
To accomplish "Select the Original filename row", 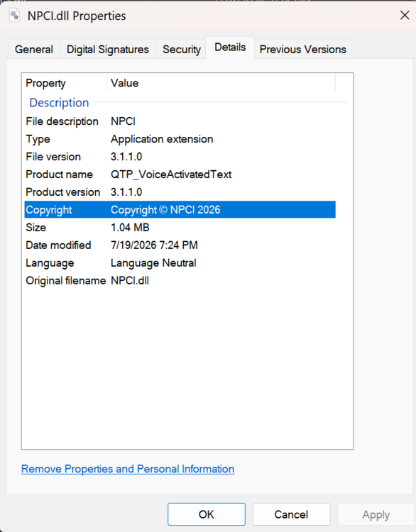I will point(180,281).
